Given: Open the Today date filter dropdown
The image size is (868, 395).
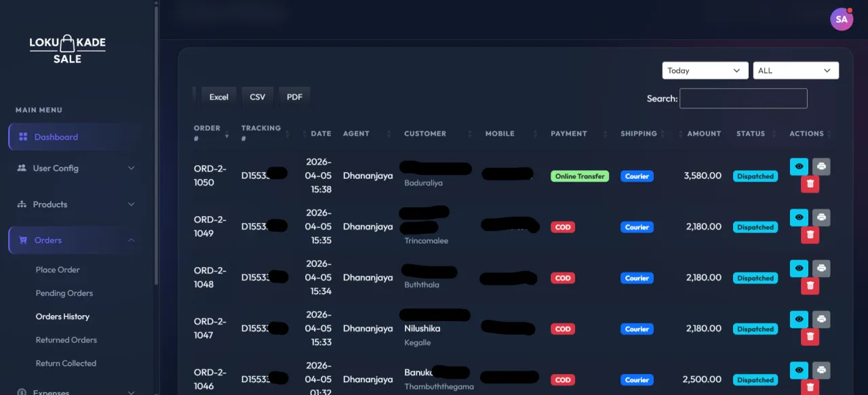Looking at the screenshot, I should coord(705,70).
